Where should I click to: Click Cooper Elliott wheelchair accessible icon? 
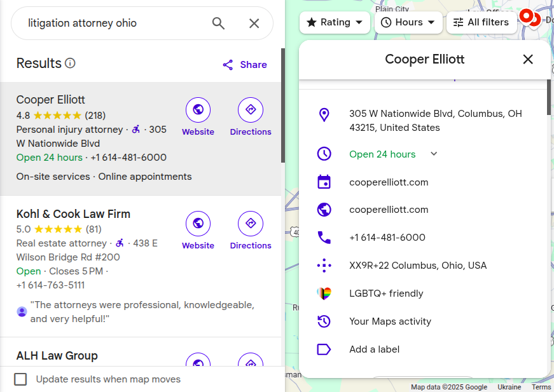135,130
